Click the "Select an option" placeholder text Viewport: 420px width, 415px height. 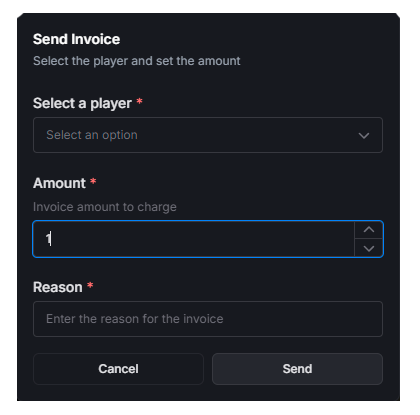[x=92, y=135]
